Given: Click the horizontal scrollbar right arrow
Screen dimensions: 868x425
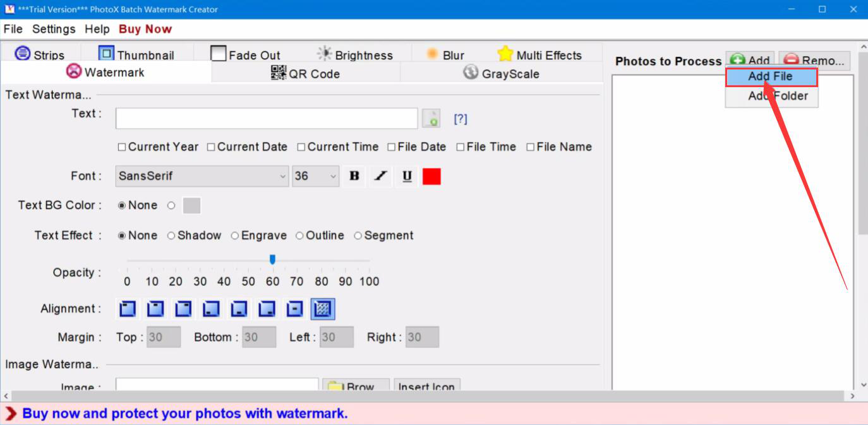Looking at the screenshot, I should [852, 396].
